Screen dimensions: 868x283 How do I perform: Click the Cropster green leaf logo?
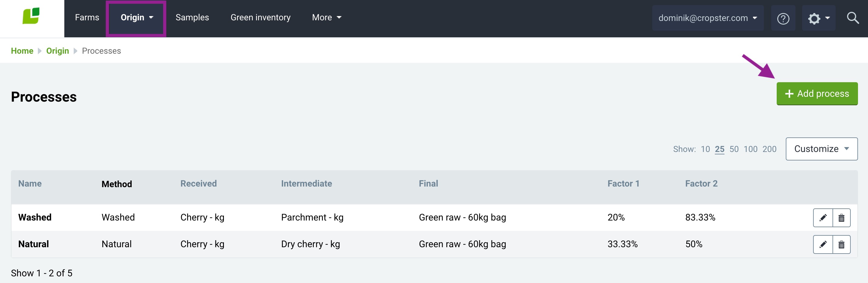coord(31,16)
